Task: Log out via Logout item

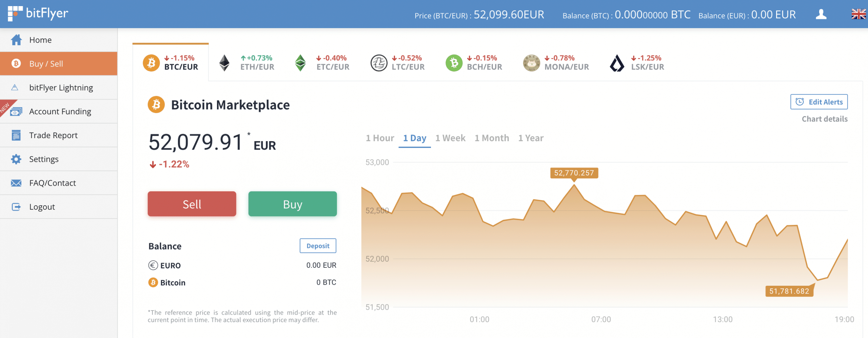Action: coord(59,207)
